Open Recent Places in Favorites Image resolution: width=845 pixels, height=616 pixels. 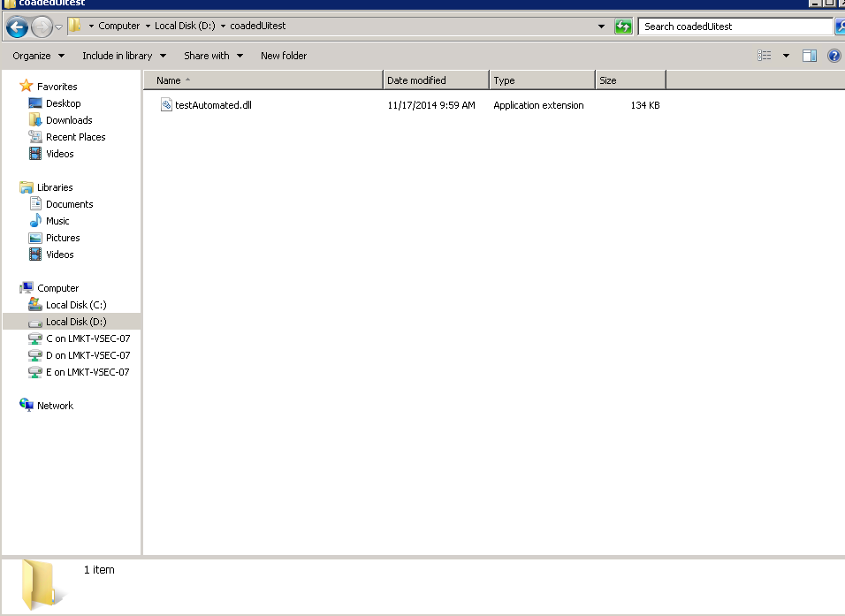[x=75, y=137]
